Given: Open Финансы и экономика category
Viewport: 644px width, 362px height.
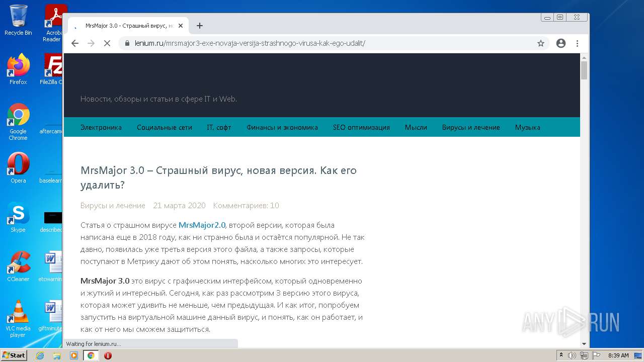Looking at the screenshot, I should [x=282, y=127].
